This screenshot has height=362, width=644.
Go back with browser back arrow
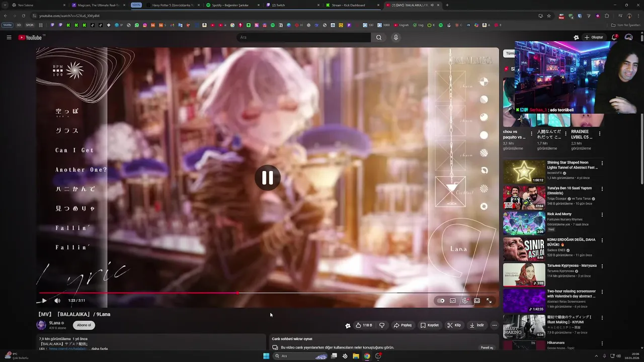[6, 16]
